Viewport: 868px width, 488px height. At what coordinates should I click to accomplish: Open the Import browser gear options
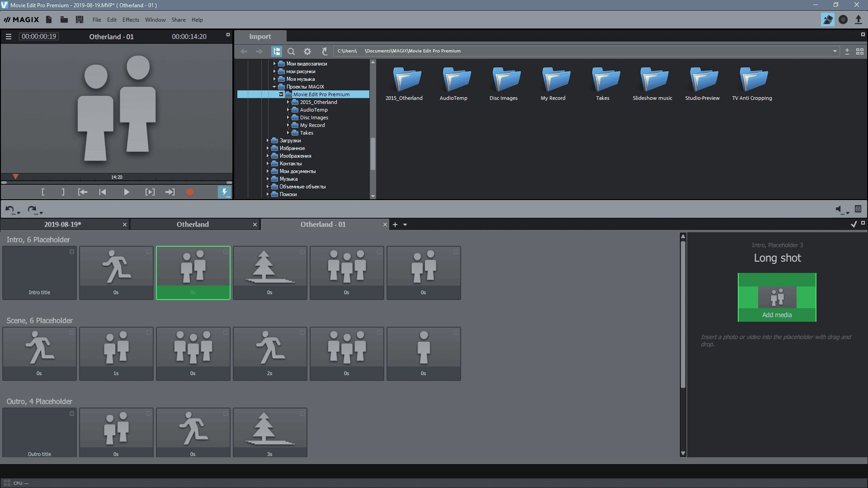coord(307,52)
